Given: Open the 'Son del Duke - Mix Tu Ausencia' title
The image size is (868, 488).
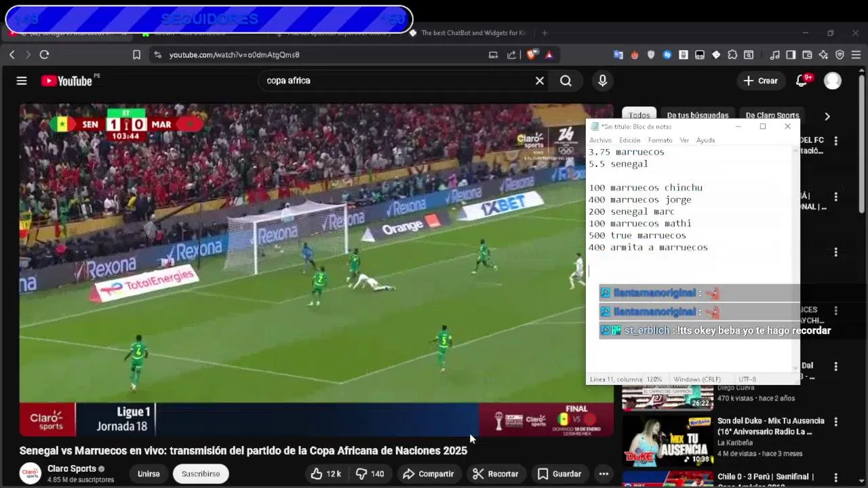Looking at the screenshot, I should (771, 426).
